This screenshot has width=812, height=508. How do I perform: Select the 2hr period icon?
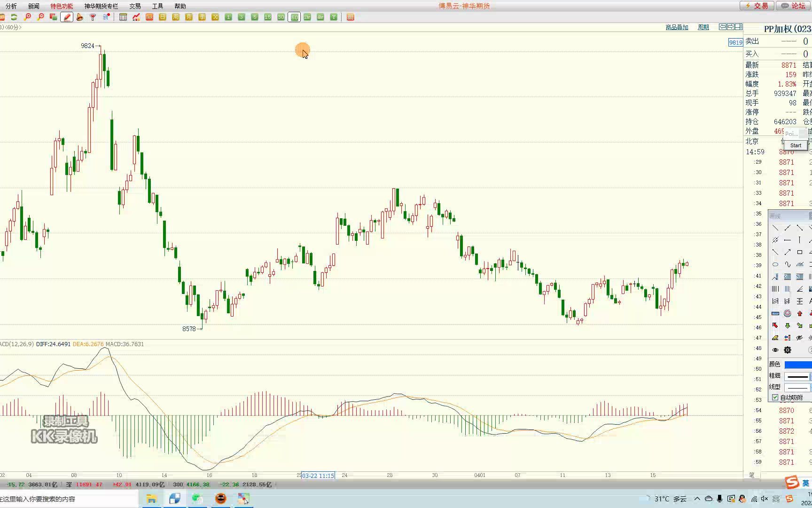307,17
